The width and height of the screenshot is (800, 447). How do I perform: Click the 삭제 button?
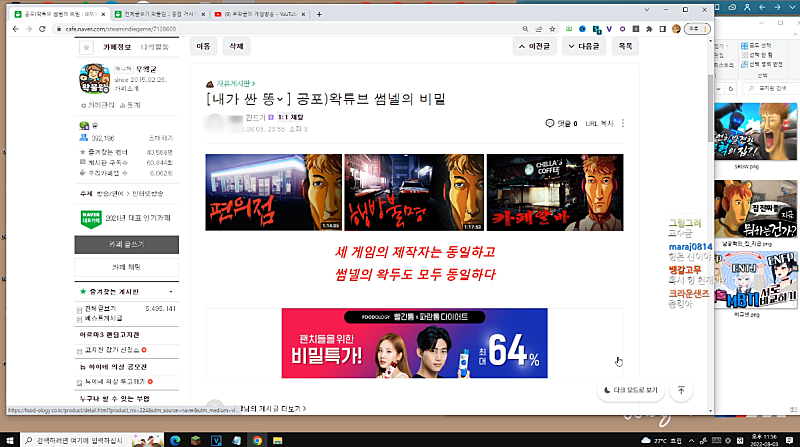[x=236, y=46]
